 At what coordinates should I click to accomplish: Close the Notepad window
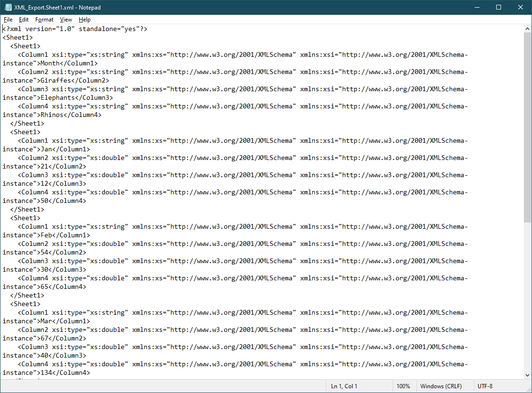tap(521, 8)
